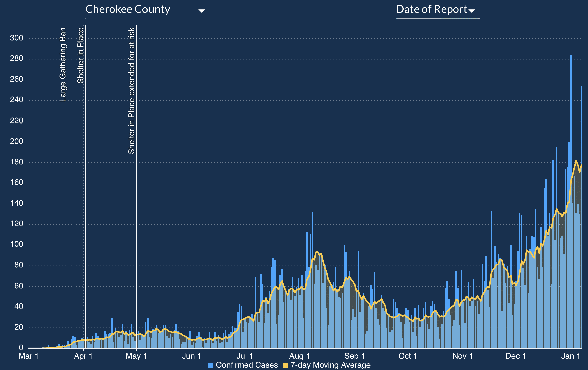This screenshot has width=588, height=370.
Task: Click the 100 y-axis label
Action: (17, 244)
